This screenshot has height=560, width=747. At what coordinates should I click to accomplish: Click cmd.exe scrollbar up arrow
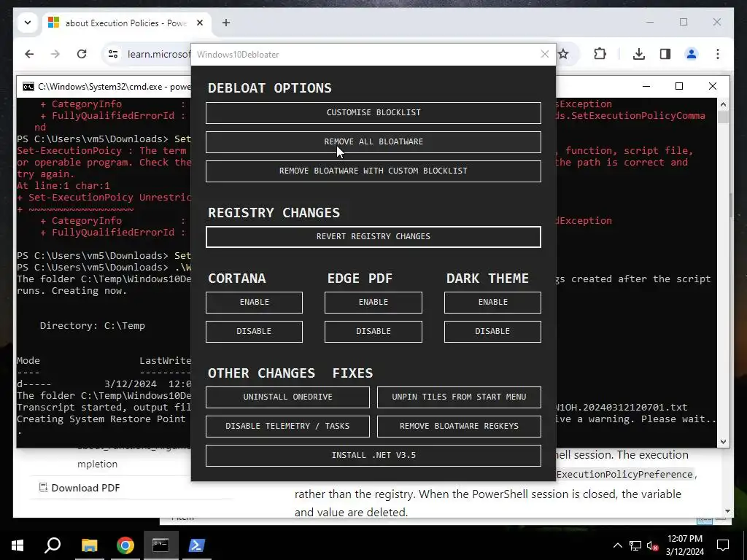723,104
